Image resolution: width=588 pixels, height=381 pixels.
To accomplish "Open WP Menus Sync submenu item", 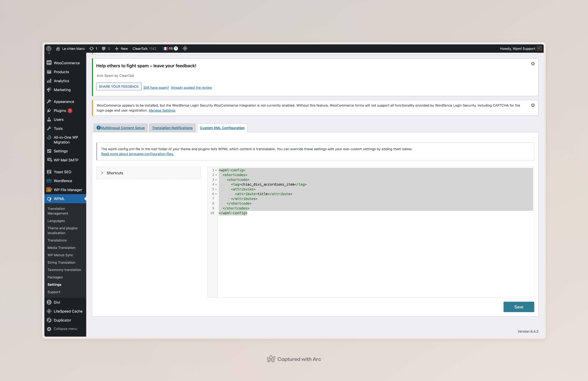I will (x=60, y=255).
